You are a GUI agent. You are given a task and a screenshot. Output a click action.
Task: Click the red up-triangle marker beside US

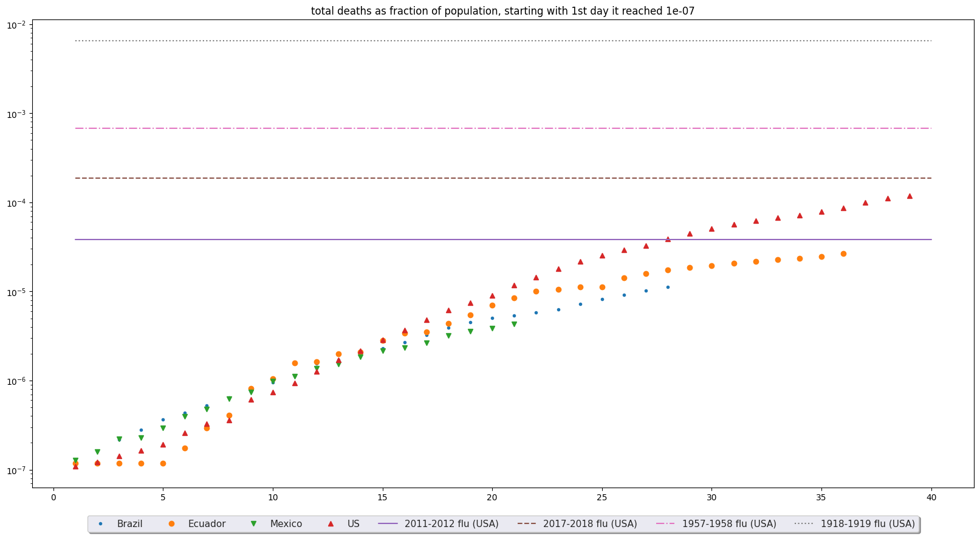click(331, 523)
